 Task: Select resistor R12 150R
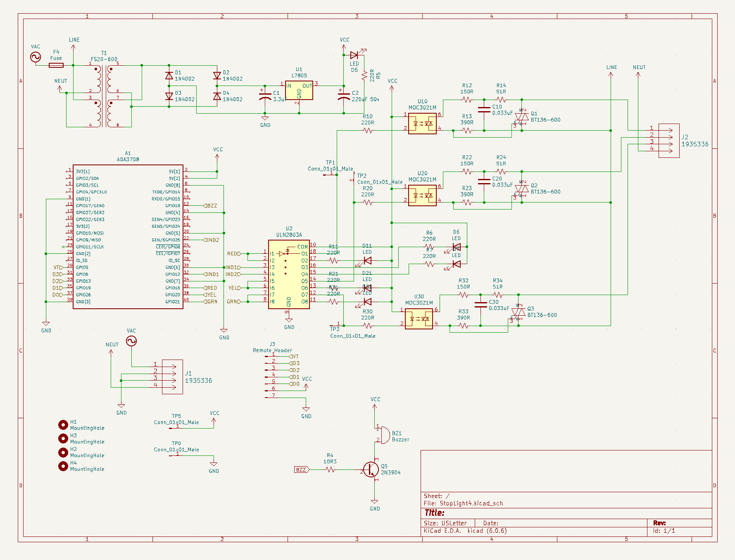pos(467,100)
